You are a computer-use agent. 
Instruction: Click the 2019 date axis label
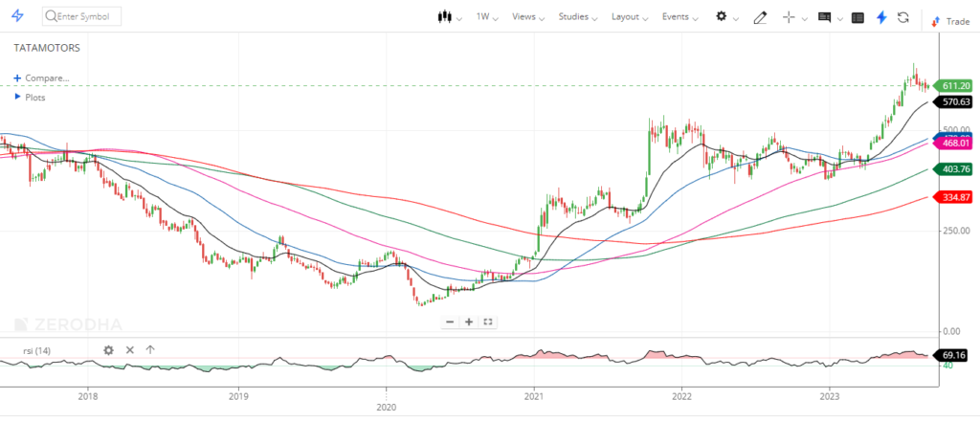tap(238, 396)
